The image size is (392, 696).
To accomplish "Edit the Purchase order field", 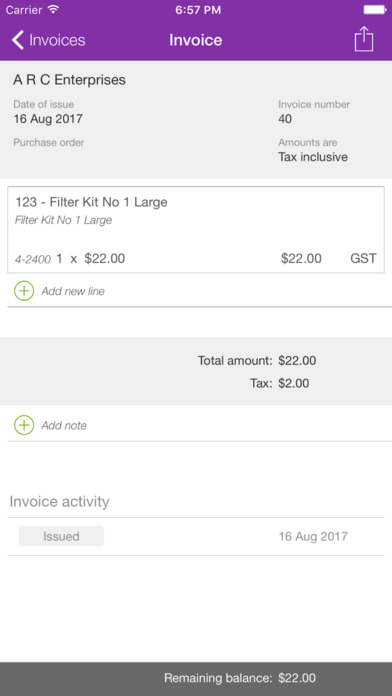I will (48, 142).
